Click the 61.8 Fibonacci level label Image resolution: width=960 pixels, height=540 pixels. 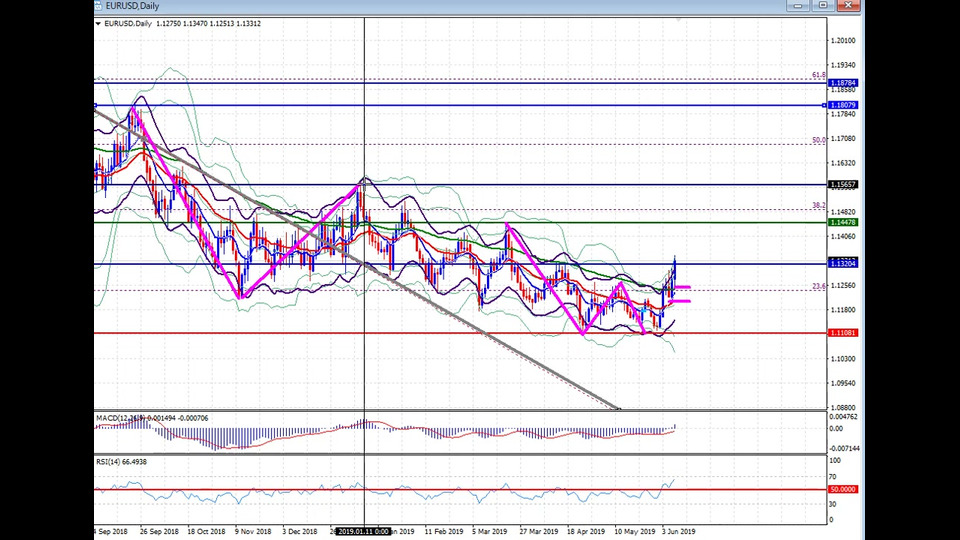point(819,75)
